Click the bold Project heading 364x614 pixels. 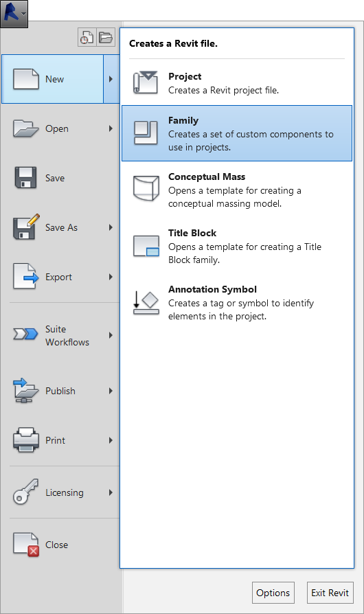point(185,76)
